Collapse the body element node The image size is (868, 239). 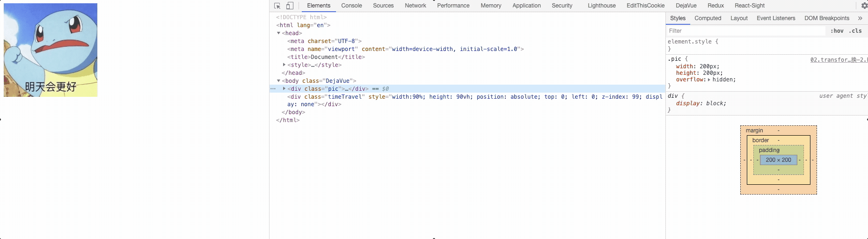coord(279,81)
